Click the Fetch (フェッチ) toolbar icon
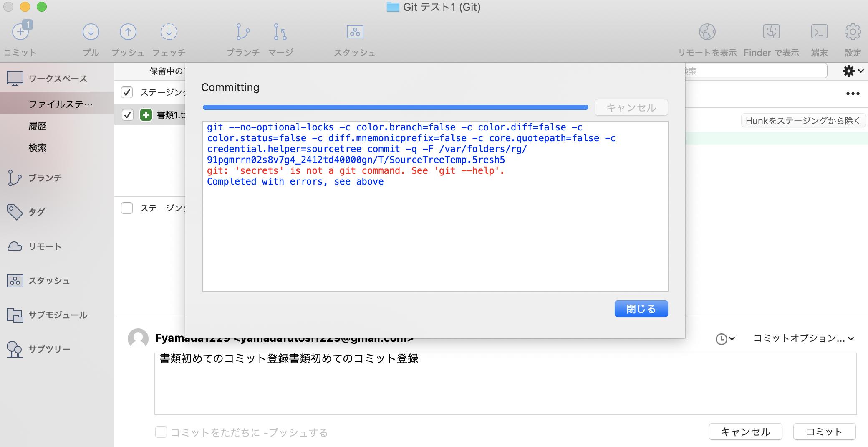 pos(169,32)
